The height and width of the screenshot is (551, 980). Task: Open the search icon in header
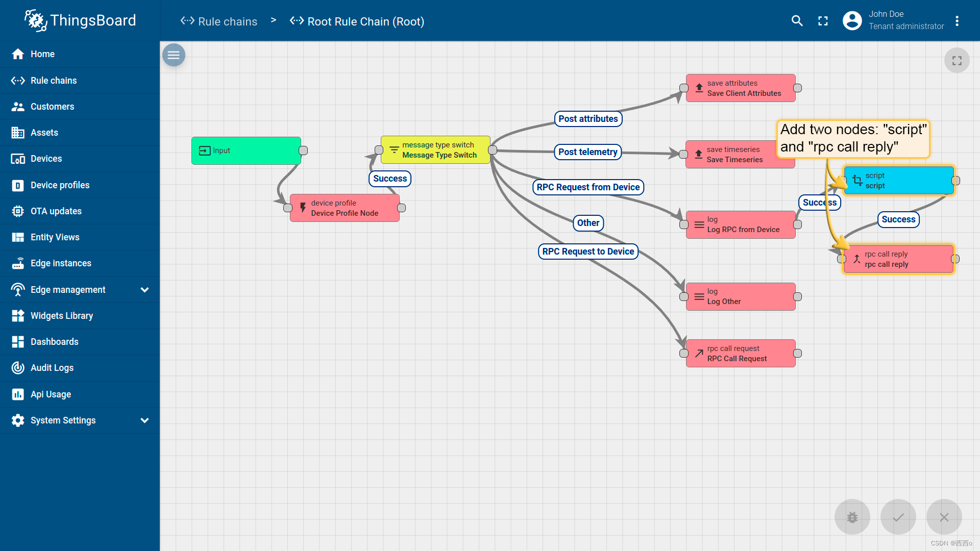click(x=797, y=21)
